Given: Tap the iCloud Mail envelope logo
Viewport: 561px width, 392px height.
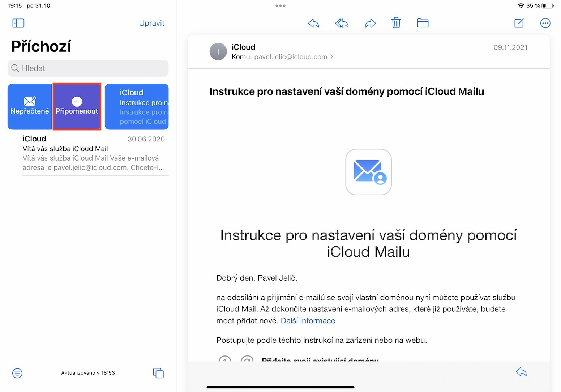Looking at the screenshot, I should point(368,172).
